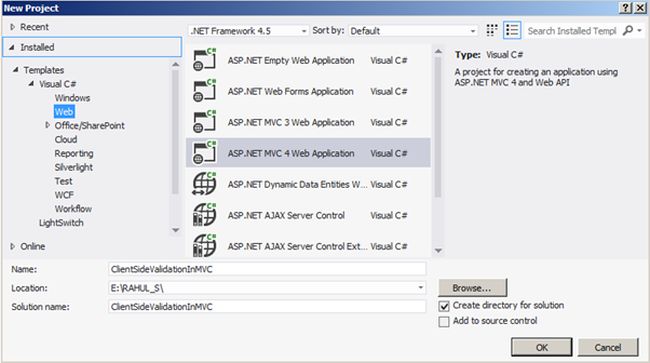Image resolution: width=650 pixels, height=363 pixels.
Task: Expand the Office/SharePoint node
Action: [x=47, y=125]
